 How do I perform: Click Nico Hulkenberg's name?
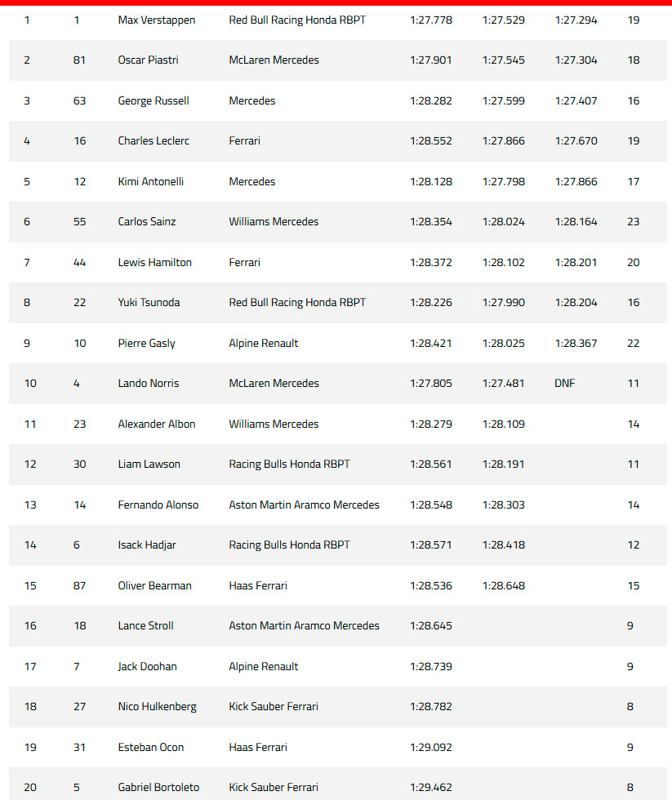coord(157,707)
